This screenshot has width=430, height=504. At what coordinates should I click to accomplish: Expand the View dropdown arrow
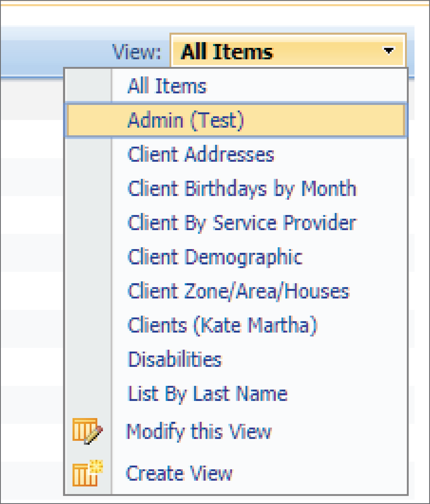point(389,51)
